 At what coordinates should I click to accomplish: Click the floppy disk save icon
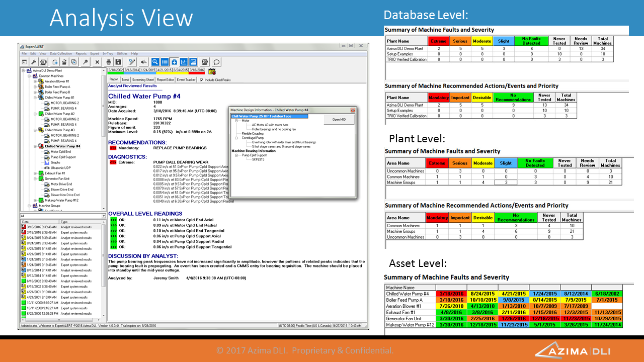click(x=118, y=62)
